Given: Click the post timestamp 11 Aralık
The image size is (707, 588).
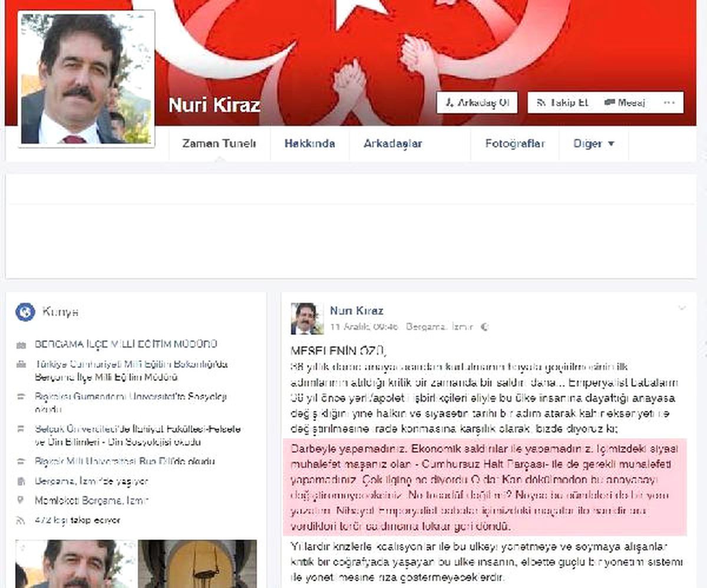Looking at the screenshot, I should (364, 326).
